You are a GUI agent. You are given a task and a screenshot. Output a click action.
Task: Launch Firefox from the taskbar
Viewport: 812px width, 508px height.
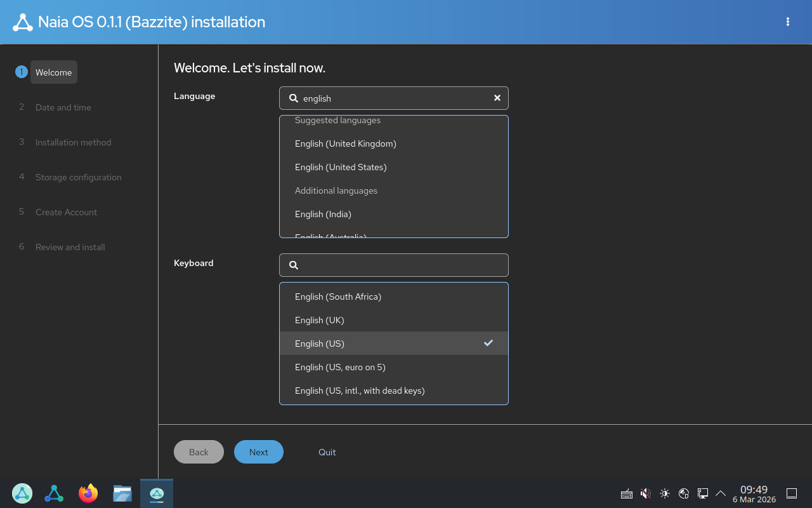(x=88, y=493)
